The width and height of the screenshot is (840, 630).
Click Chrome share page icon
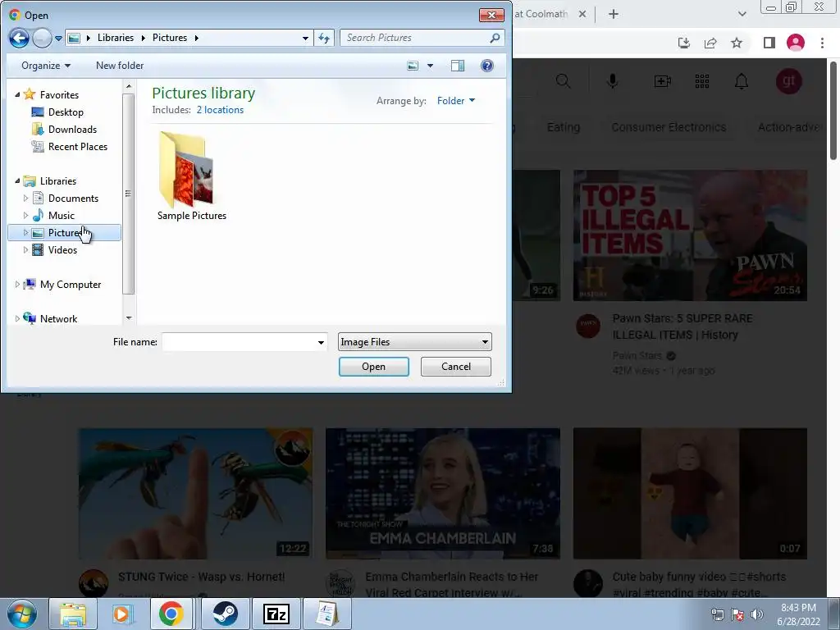[710, 43]
